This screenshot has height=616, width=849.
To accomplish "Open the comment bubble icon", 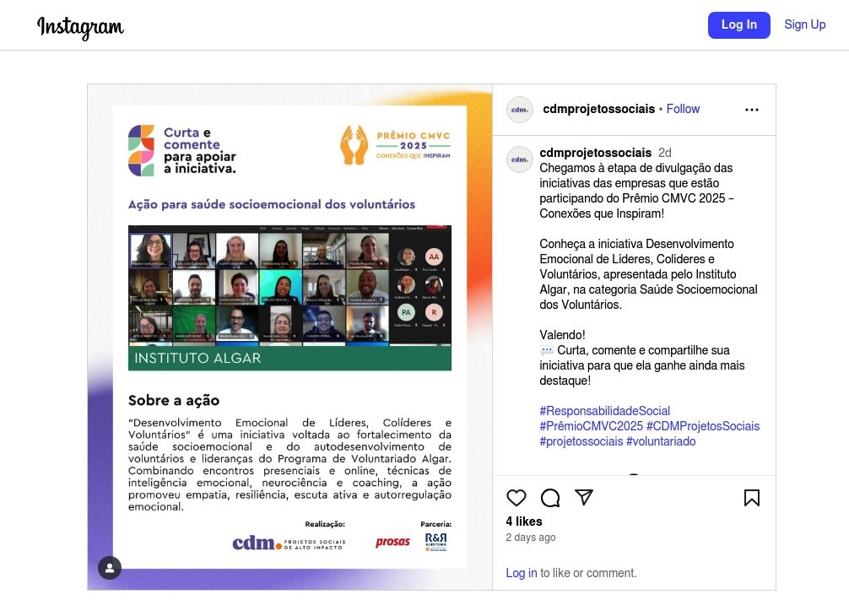I will [550, 498].
